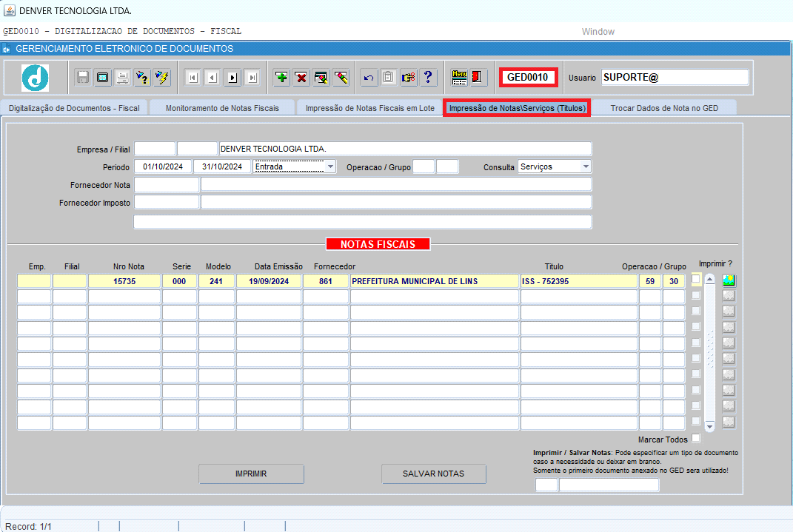Click the notes list scroll down arrow

[x=709, y=426]
